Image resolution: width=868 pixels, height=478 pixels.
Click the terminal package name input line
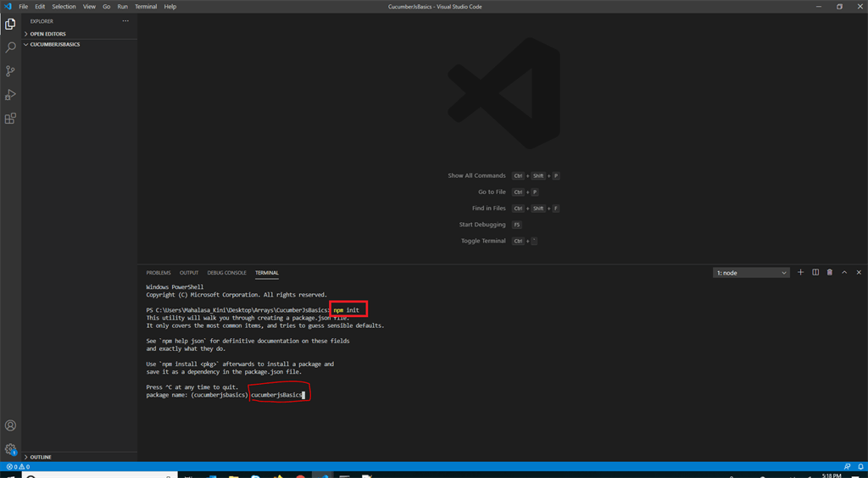click(x=225, y=395)
